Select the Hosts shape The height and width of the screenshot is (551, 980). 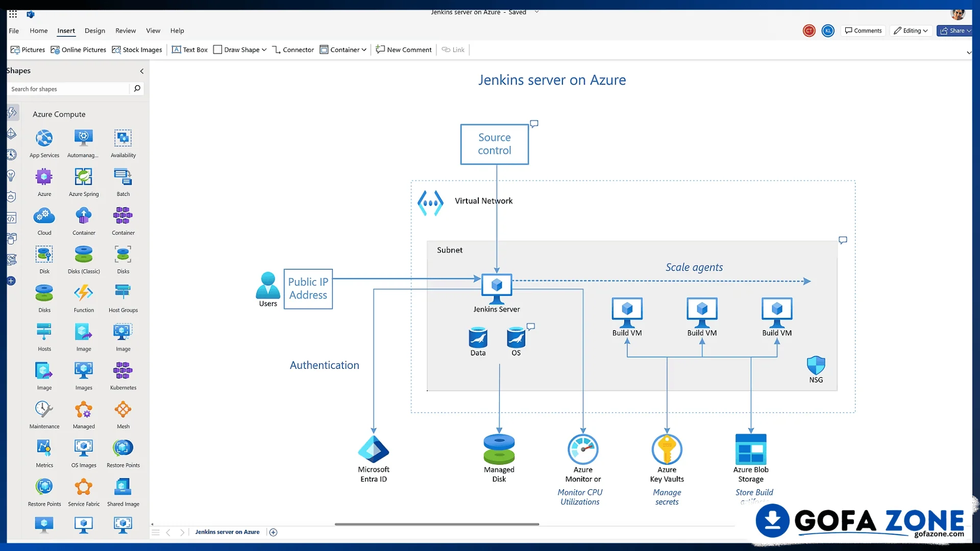tap(44, 337)
